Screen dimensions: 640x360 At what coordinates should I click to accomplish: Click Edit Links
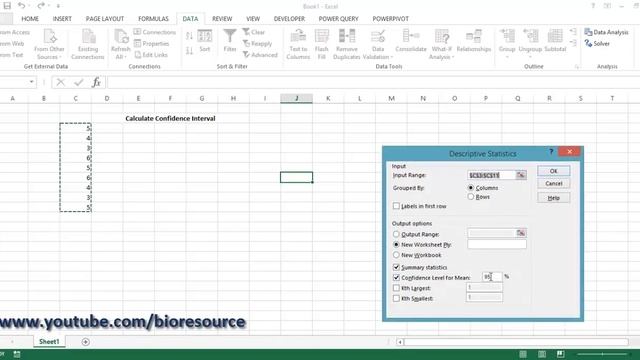coord(151,55)
